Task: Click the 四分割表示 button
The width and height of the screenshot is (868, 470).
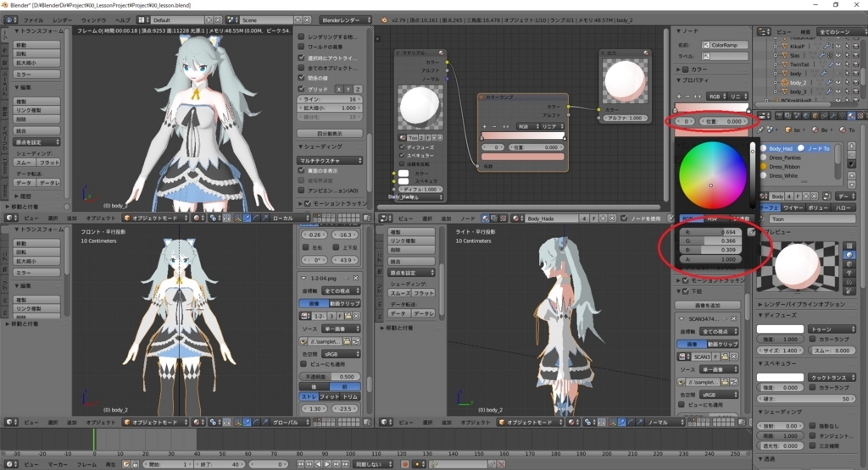Action: coord(330,133)
